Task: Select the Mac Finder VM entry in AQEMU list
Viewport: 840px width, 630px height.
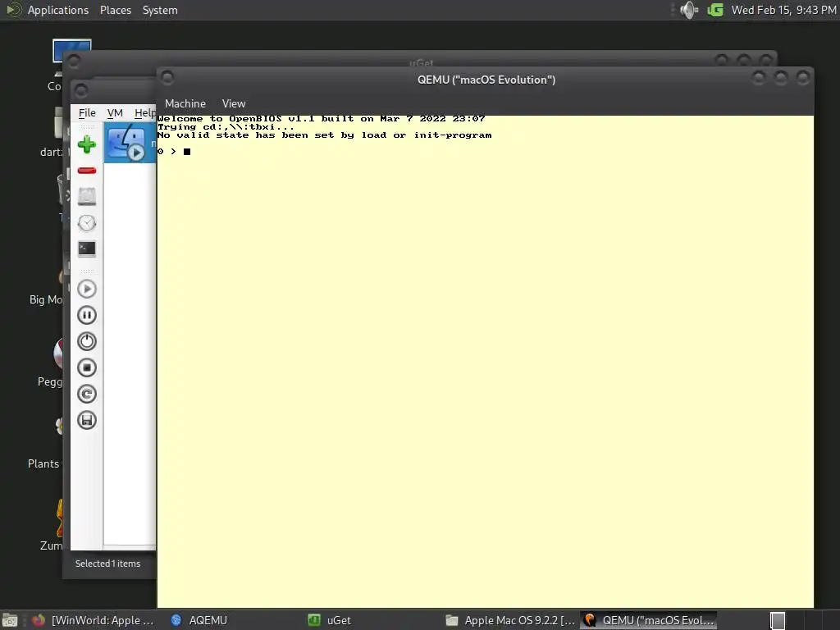Action: pos(130,143)
